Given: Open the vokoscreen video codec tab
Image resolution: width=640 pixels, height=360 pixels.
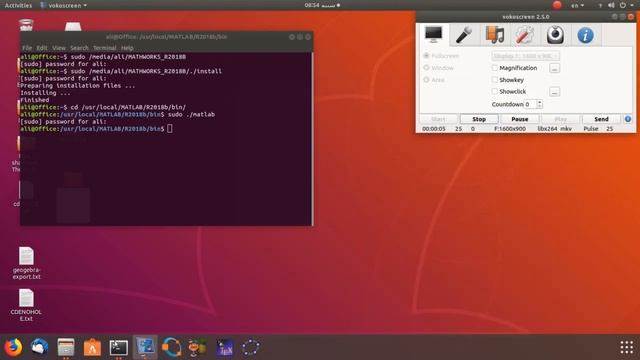Looking at the screenshot, I should coord(494,35).
